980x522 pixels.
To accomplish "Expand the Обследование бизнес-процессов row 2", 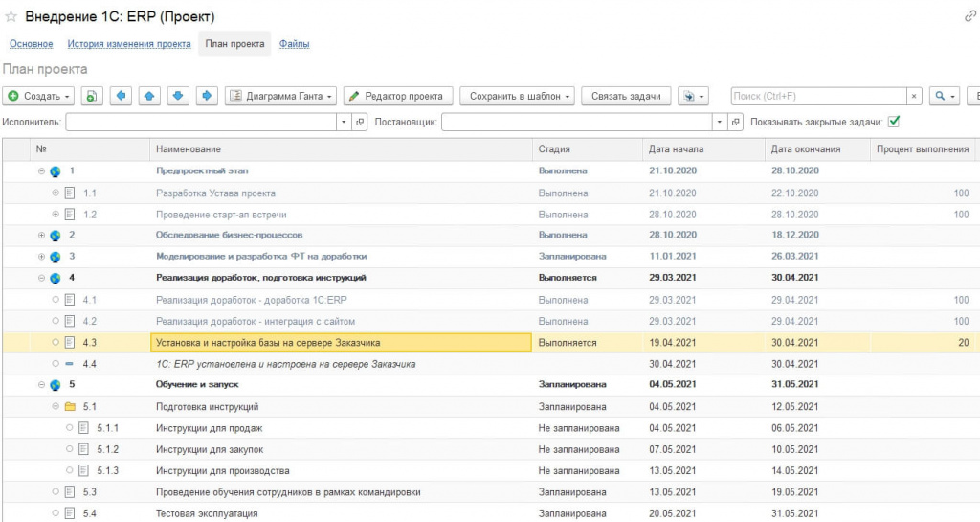I will click(41, 235).
